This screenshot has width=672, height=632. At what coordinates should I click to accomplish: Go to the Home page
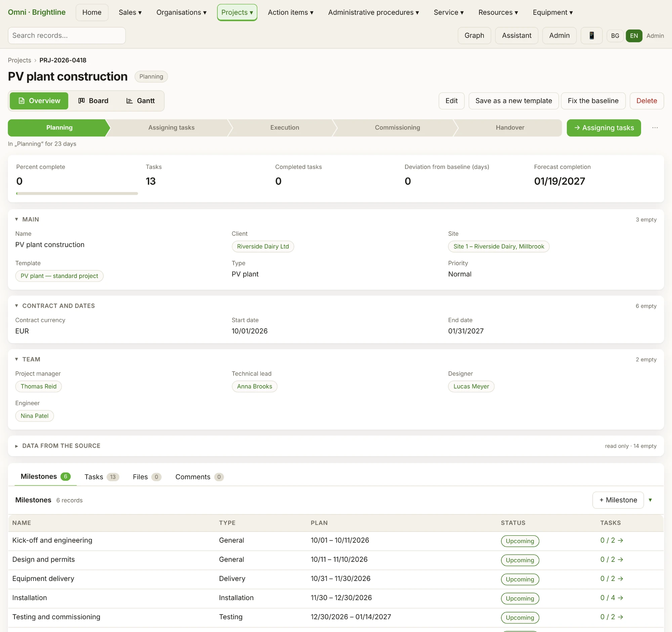coord(92,12)
